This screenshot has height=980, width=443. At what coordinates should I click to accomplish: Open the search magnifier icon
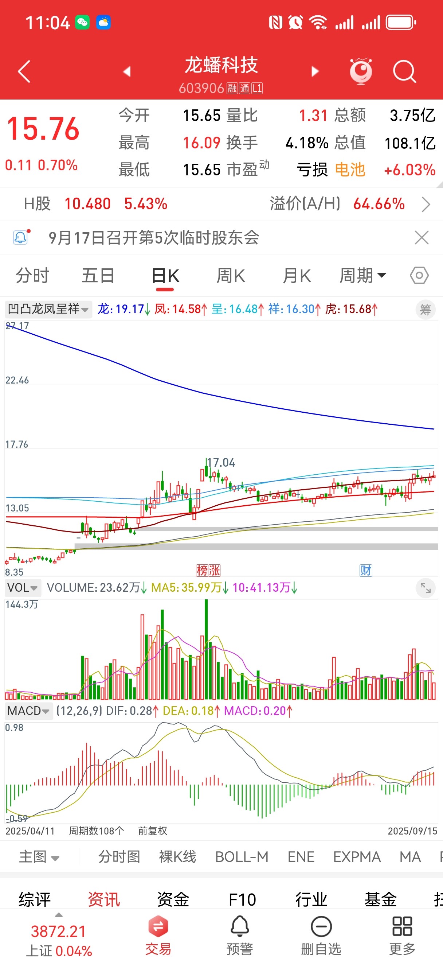[405, 71]
